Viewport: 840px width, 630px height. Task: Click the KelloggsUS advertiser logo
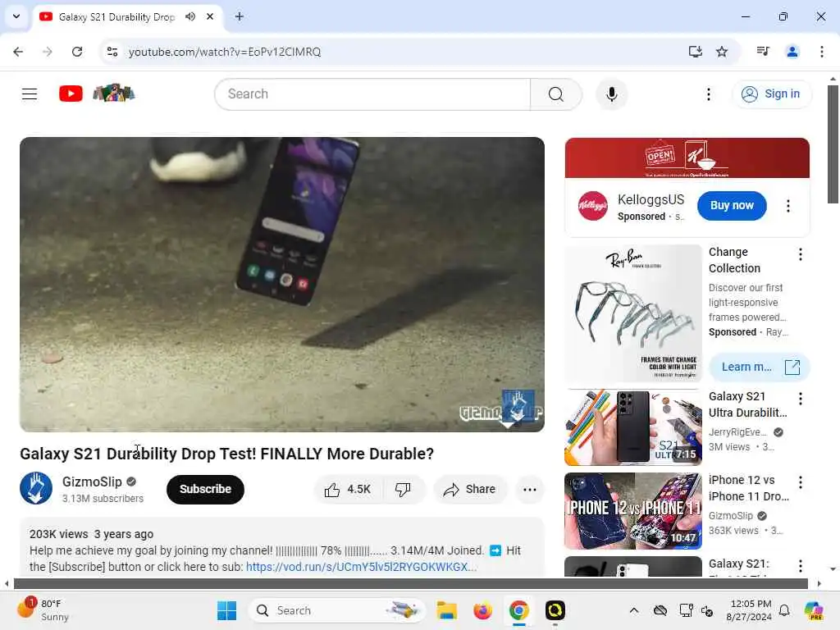(x=592, y=206)
